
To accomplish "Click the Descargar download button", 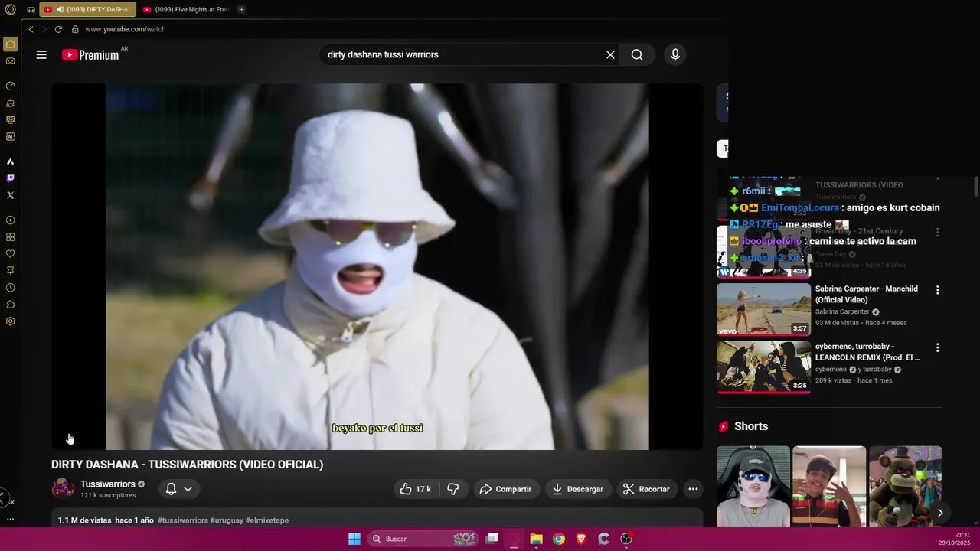I will tap(578, 489).
